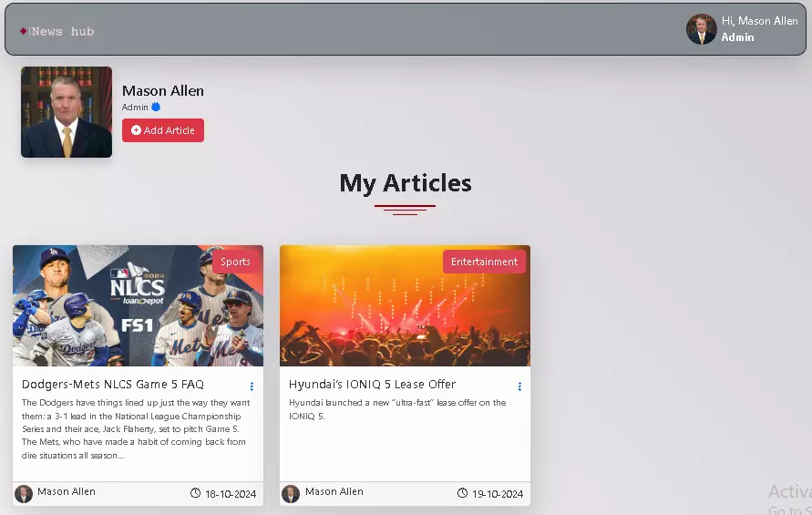The image size is (812, 515).
Task: Open the Hyundai's IONIQ 5 Lease Offer title
Action: [373, 384]
